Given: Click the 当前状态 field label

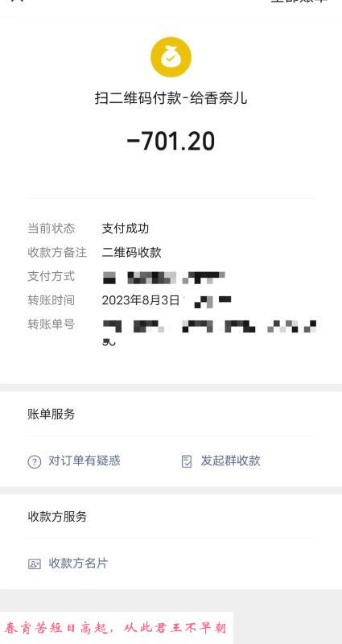Looking at the screenshot, I should (x=52, y=229).
